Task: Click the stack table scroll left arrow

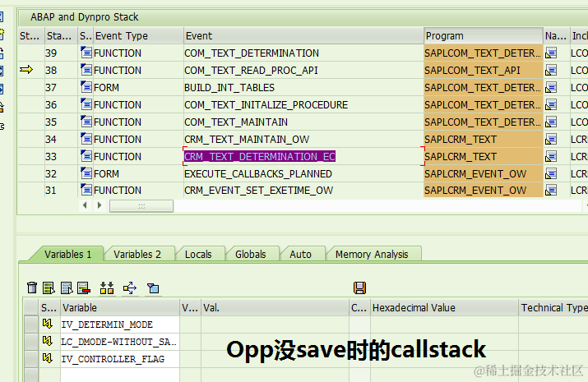Action: click(x=86, y=205)
